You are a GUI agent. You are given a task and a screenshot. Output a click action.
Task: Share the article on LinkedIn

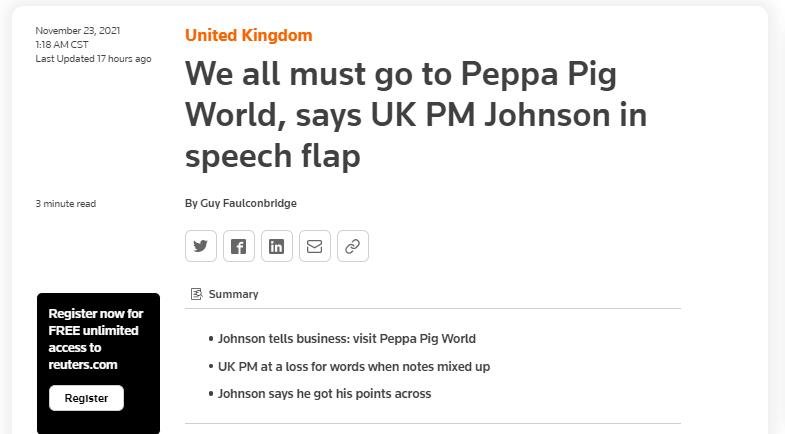tap(277, 246)
